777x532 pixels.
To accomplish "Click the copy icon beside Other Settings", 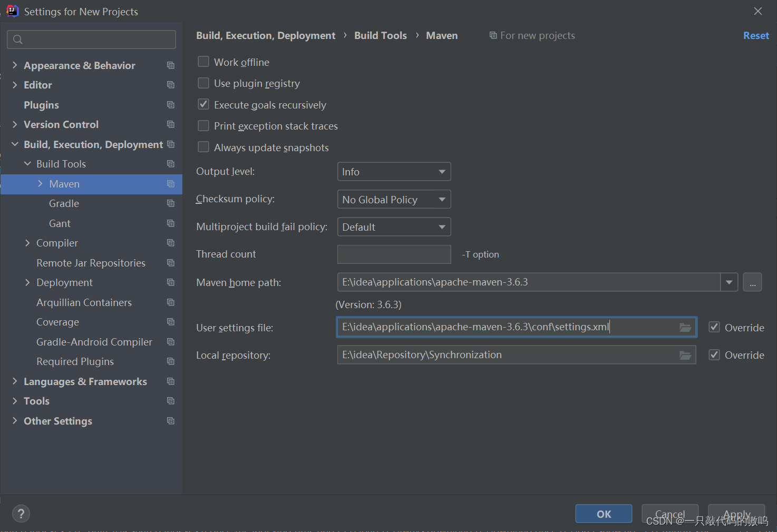I will pyautogui.click(x=171, y=421).
